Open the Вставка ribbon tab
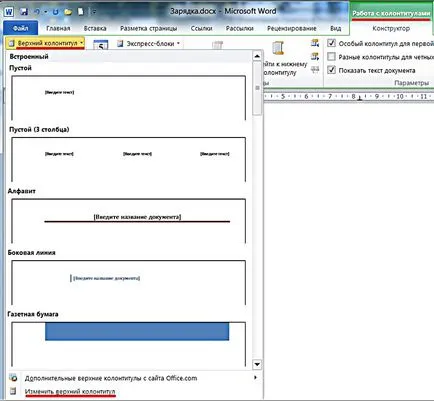The image size is (434, 401). [x=95, y=28]
